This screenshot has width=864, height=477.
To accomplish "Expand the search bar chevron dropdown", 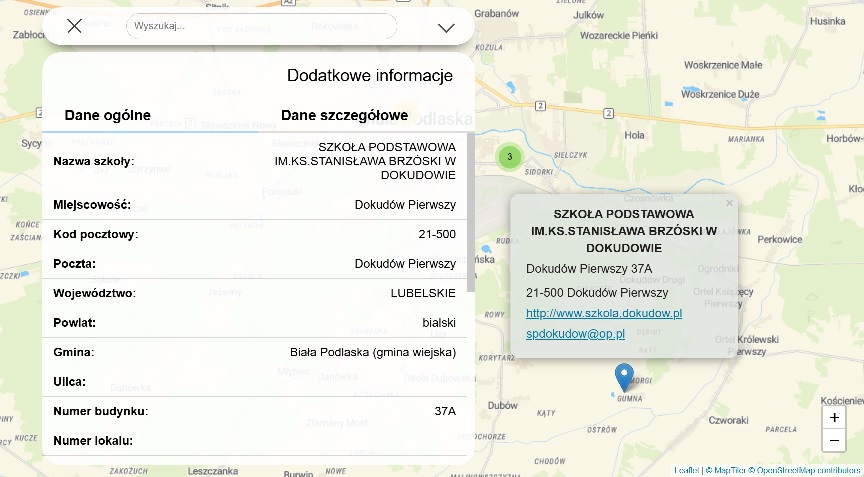I will (446, 28).
